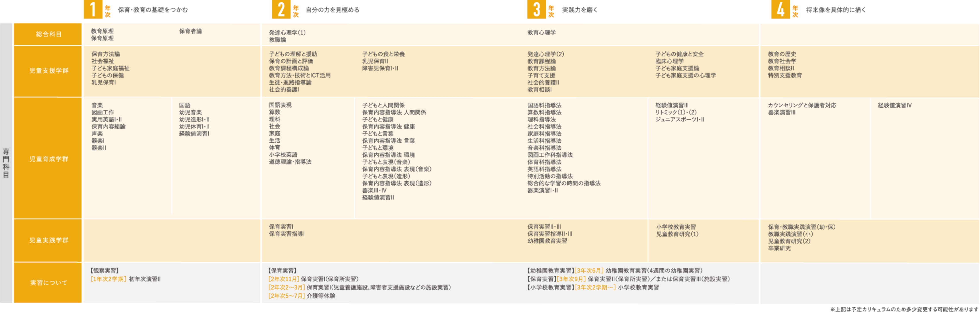Click the year 2 number badge
Image resolution: width=980 pixels, height=312 pixels.
coord(281,10)
